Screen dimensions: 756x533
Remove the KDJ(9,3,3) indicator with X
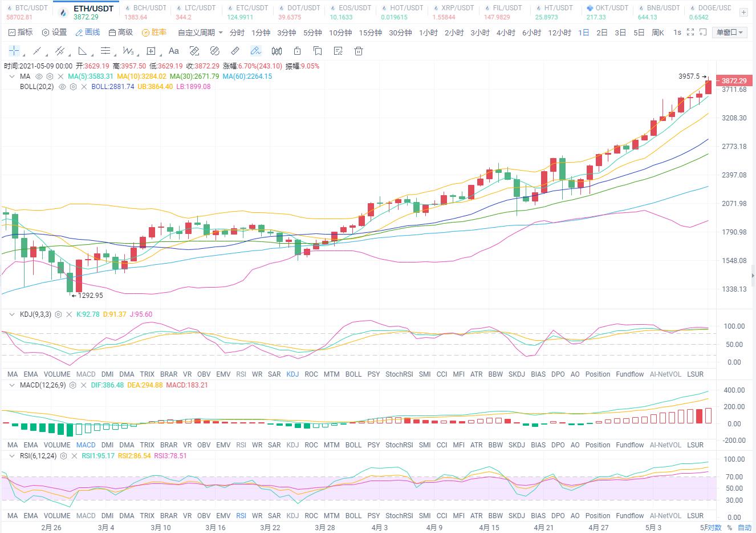point(69,314)
